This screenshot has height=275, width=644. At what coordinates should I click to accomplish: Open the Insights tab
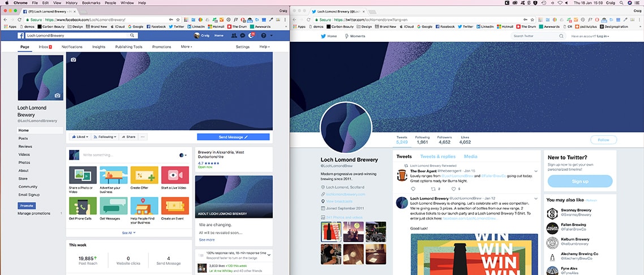99,47
